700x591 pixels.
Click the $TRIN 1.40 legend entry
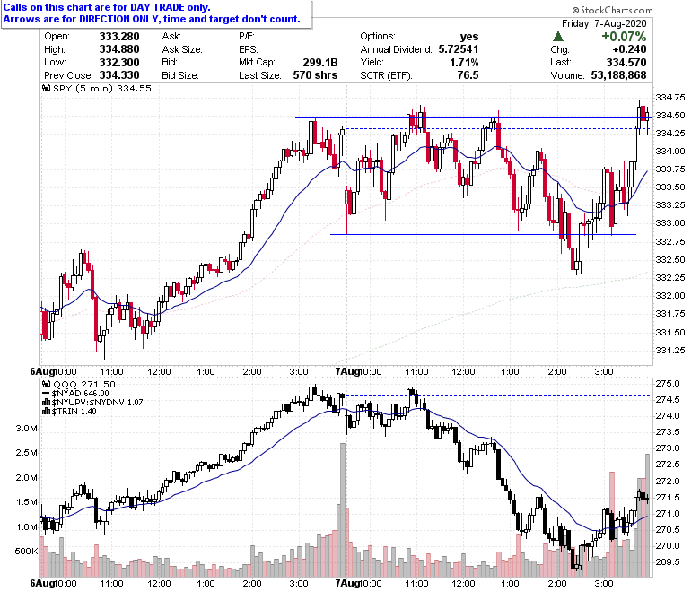[x=74, y=412]
